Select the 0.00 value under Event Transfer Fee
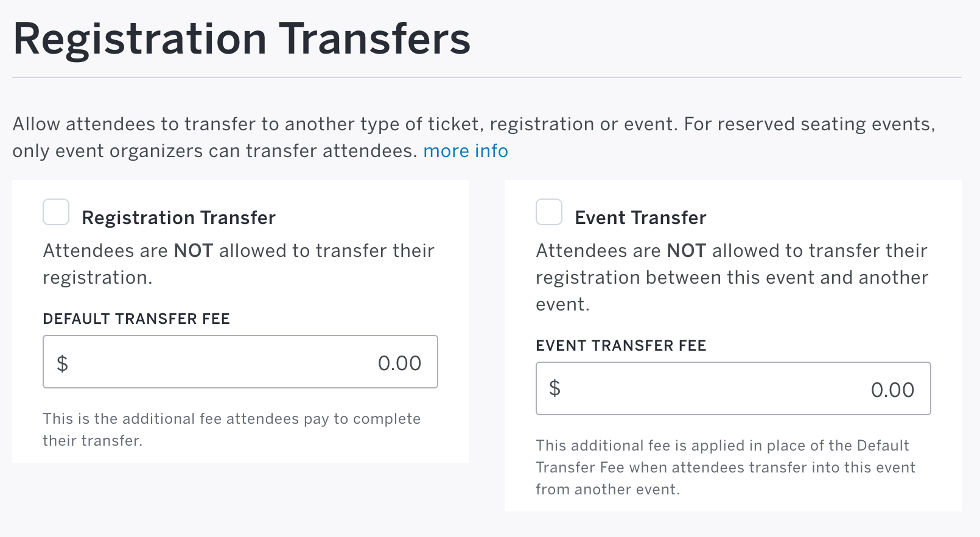This screenshot has height=537, width=980. (x=892, y=388)
